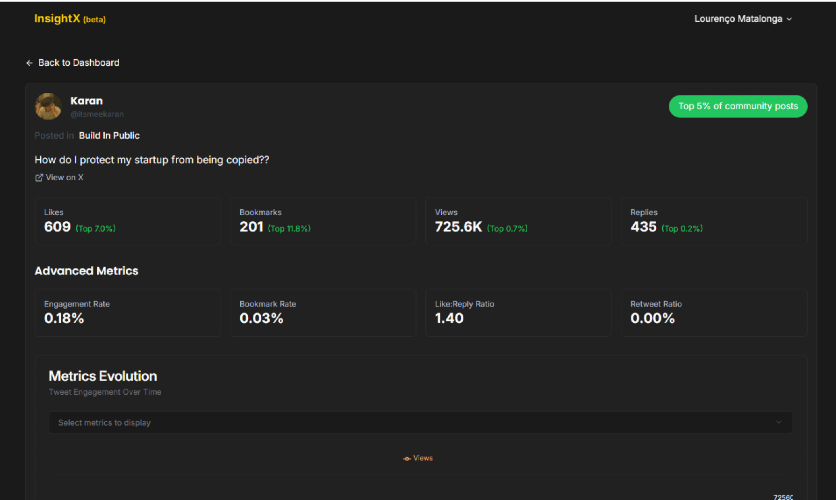The height and width of the screenshot is (500, 836).
Task: Click the @itsmeekaran handle
Action: click(97, 114)
